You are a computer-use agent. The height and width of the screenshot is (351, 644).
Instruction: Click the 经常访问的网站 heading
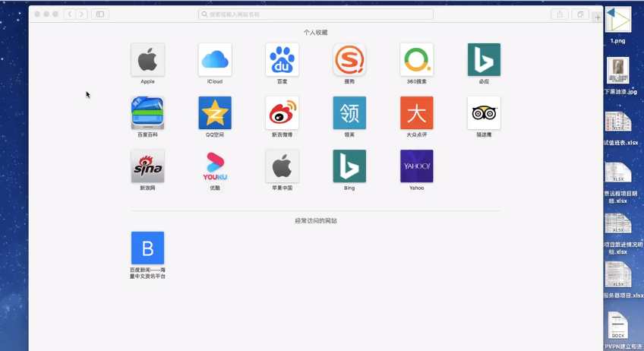(x=316, y=221)
